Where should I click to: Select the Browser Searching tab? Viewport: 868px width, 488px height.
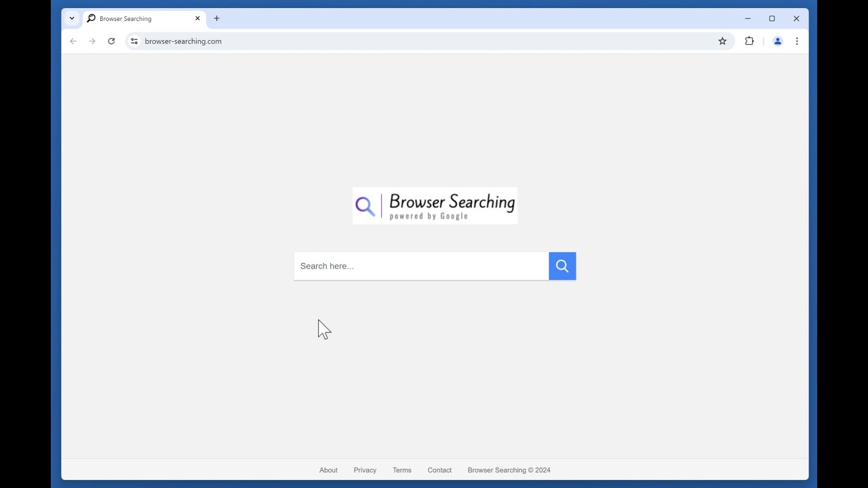tap(144, 19)
